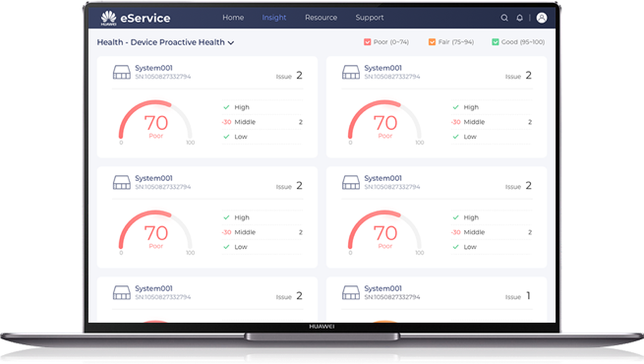Viewport: 644px width, 364px height.
Task: Open the Resource navigation menu
Action: (x=321, y=18)
